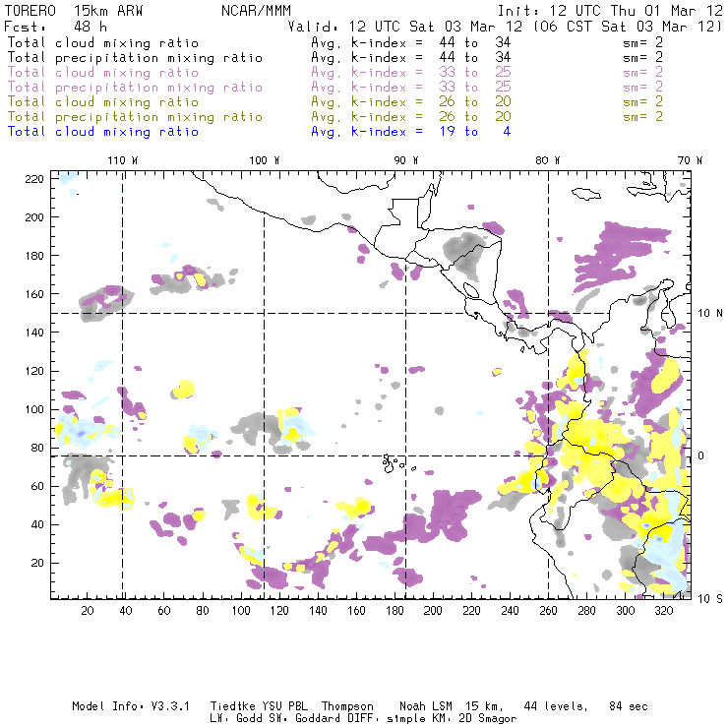Select the purple "Total cloud mixing ratio" legend line
Screen dimensions: 728x728
[103, 73]
